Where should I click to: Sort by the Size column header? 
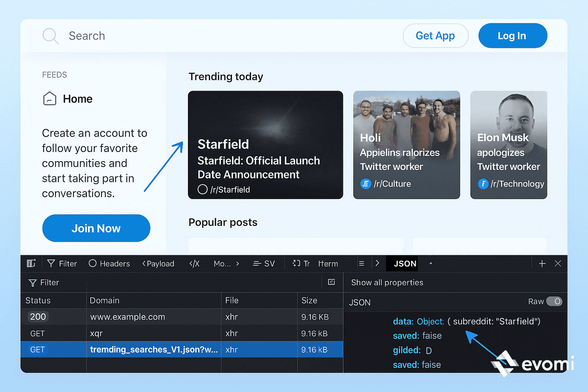(x=309, y=301)
